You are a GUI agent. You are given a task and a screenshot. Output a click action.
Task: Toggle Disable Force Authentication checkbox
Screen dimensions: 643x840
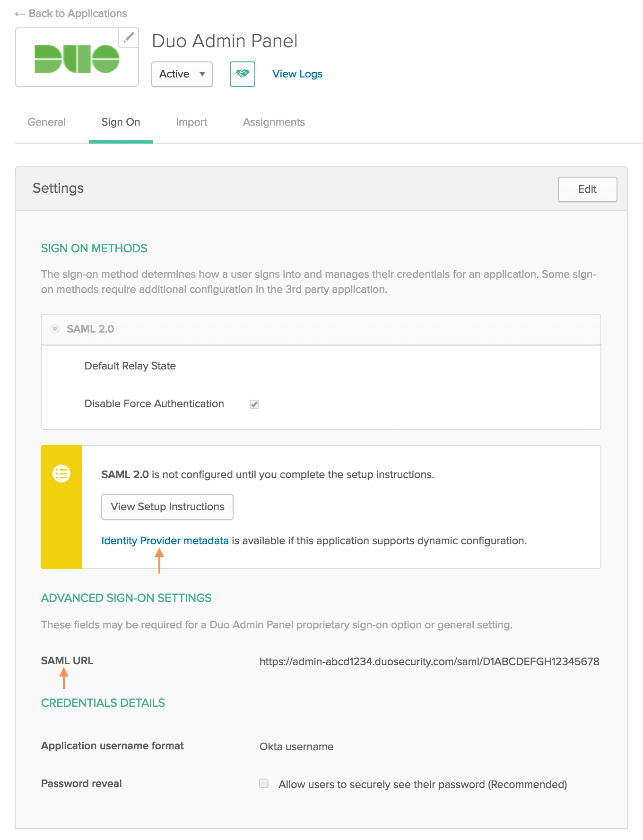pos(254,404)
